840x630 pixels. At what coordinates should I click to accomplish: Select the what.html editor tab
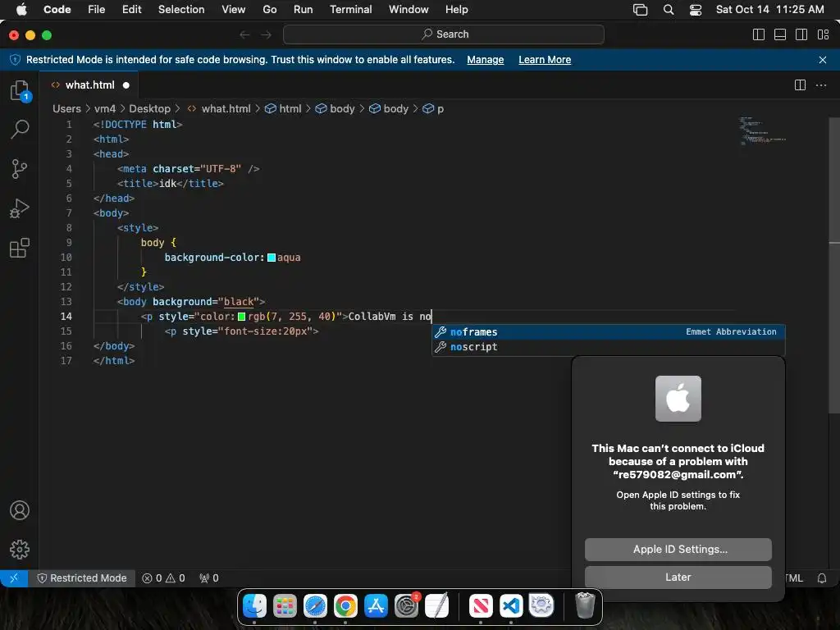89,85
